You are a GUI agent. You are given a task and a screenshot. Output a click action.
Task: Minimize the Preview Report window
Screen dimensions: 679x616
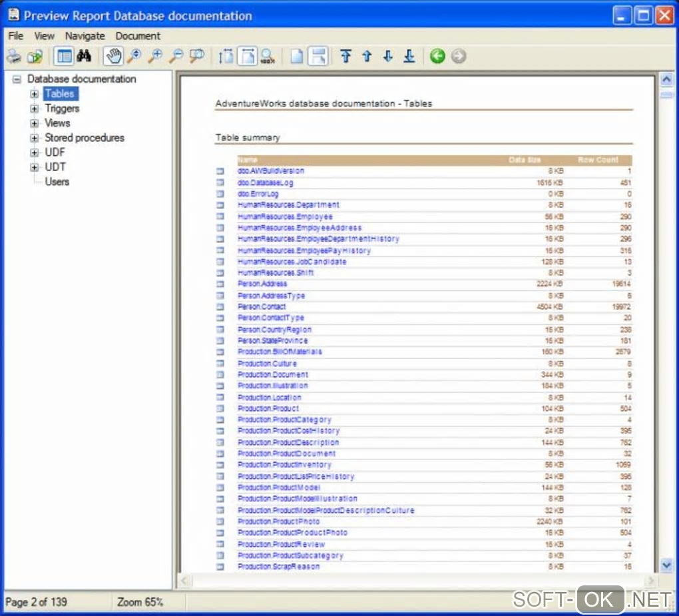tap(622, 16)
